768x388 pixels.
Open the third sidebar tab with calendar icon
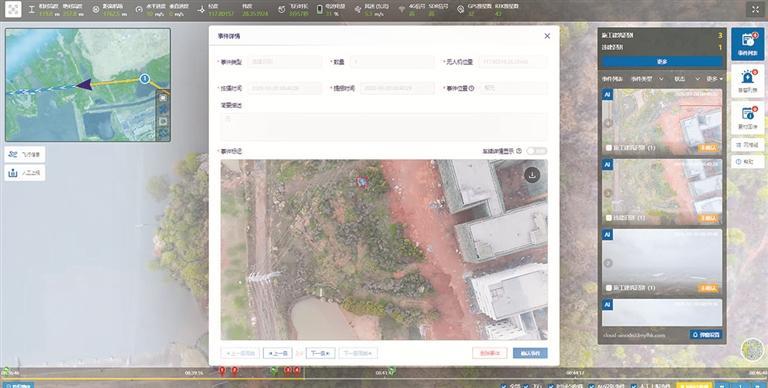coord(747,118)
